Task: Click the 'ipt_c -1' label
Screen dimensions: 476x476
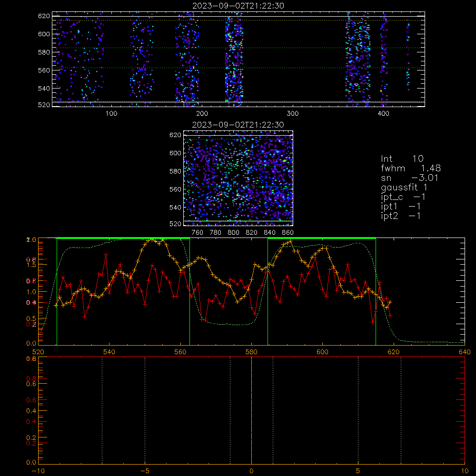Action: (x=403, y=197)
